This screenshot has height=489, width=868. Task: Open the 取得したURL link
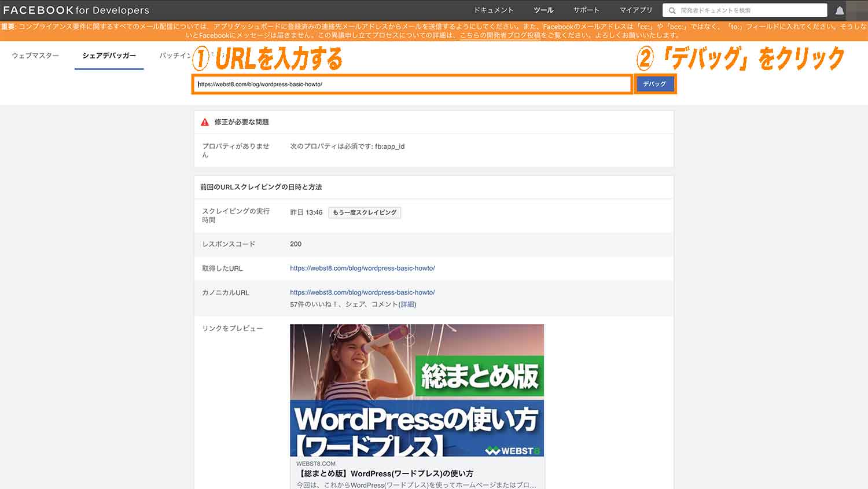pos(362,269)
